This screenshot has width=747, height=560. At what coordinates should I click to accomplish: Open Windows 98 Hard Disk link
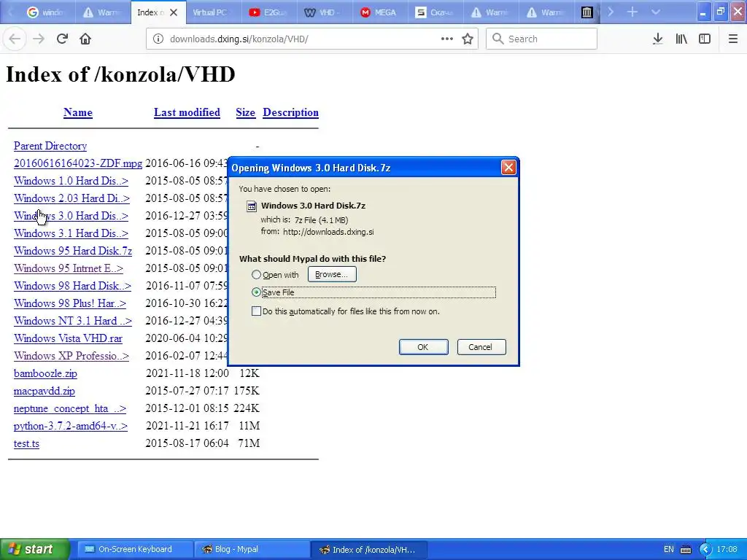click(72, 286)
